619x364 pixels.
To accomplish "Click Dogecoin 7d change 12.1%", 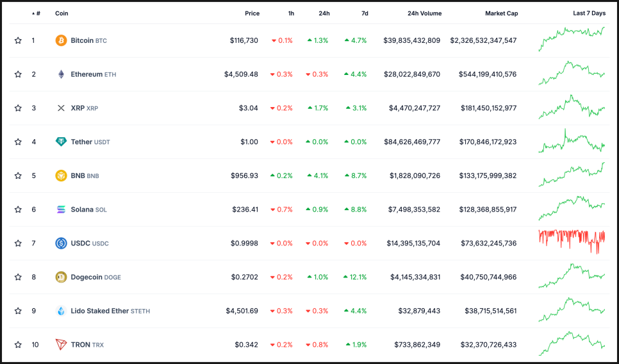I will click(x=355, y=277).
